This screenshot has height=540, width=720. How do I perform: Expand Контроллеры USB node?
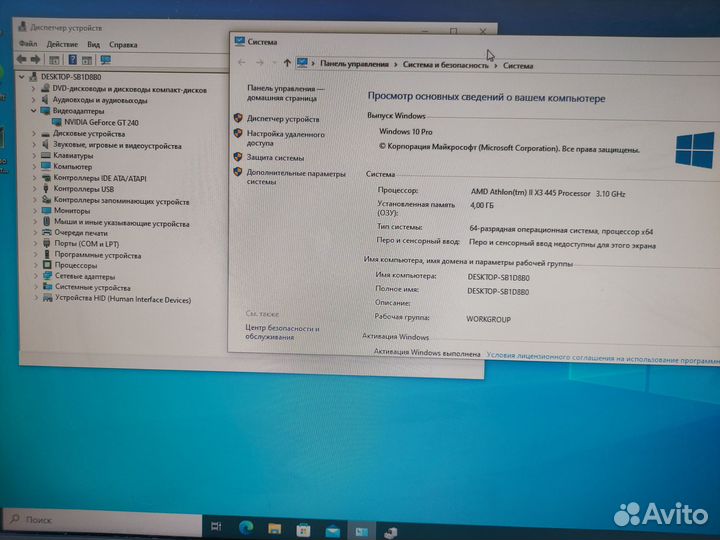35,189
